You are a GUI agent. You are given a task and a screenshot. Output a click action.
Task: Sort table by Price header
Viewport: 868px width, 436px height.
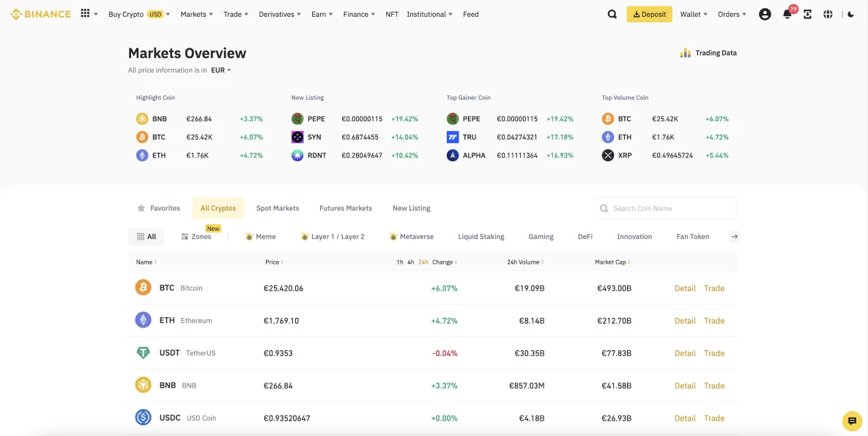(x=275, y=262)
